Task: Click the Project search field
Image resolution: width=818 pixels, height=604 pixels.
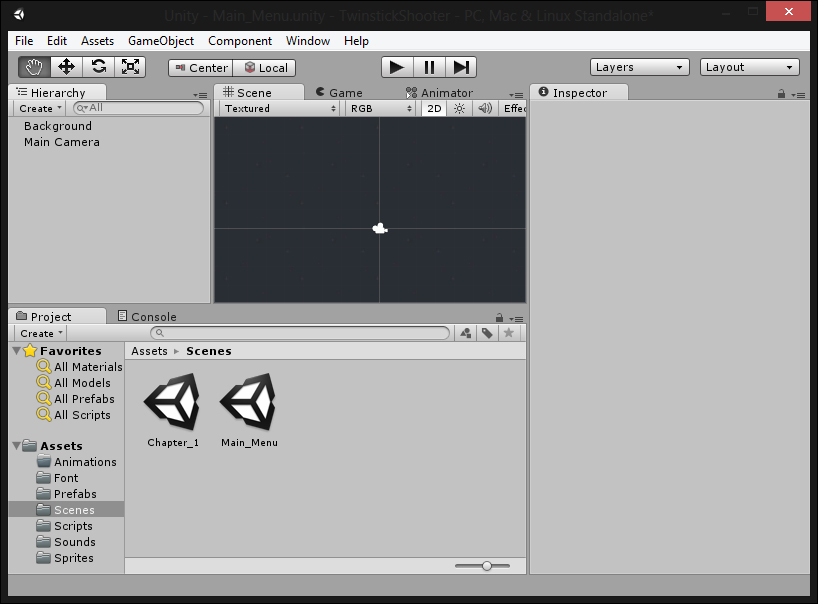Action: (x=300, y=333)
